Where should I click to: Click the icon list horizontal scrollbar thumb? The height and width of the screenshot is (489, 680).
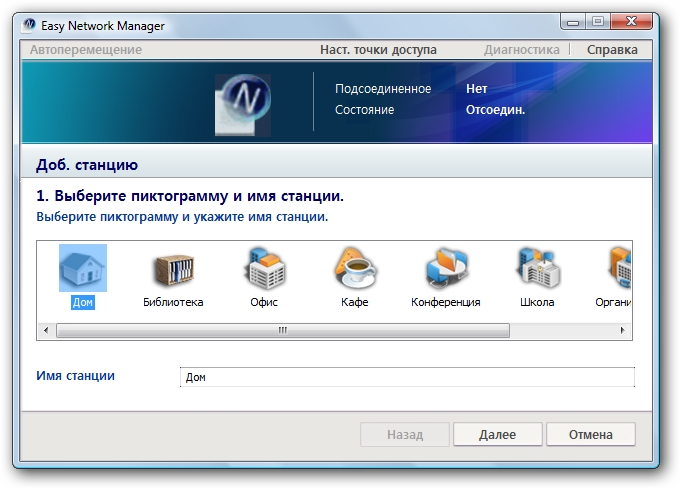coord(283,330)
